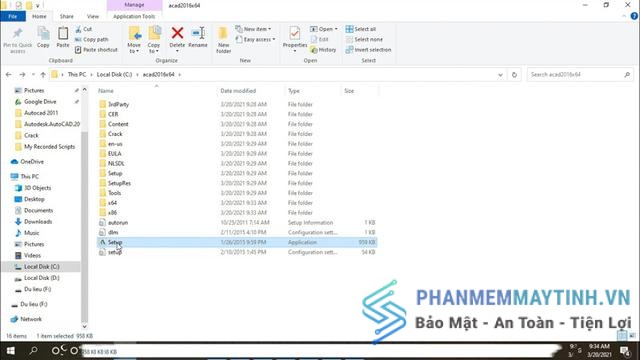640x360 pixels.
Task: Create a New folder from ribbon
Action: pos(223,39)
